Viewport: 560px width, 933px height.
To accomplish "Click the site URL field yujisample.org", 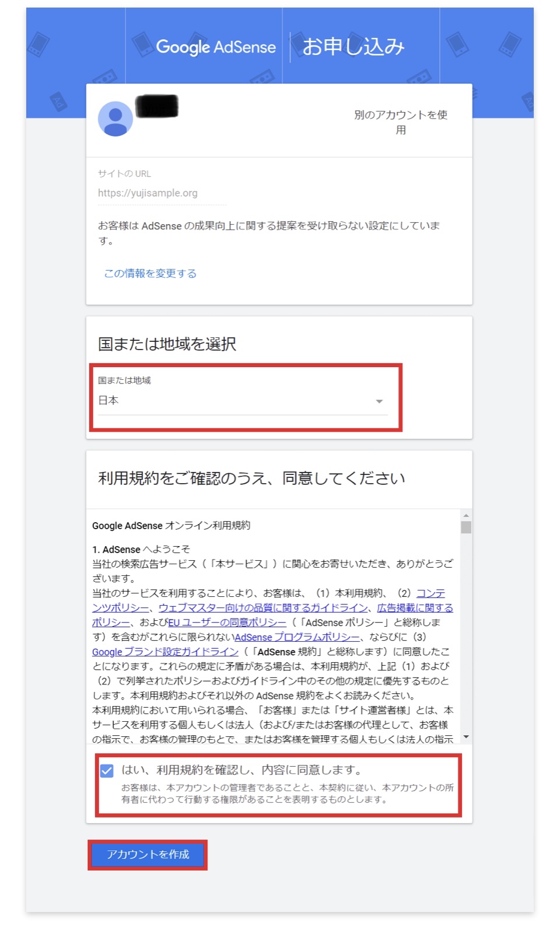I will 162,193.
